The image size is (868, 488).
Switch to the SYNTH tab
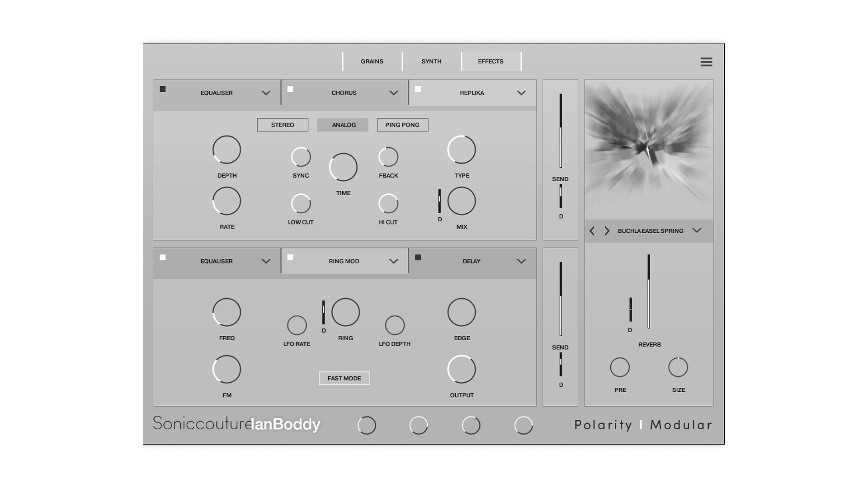[431, 61]
